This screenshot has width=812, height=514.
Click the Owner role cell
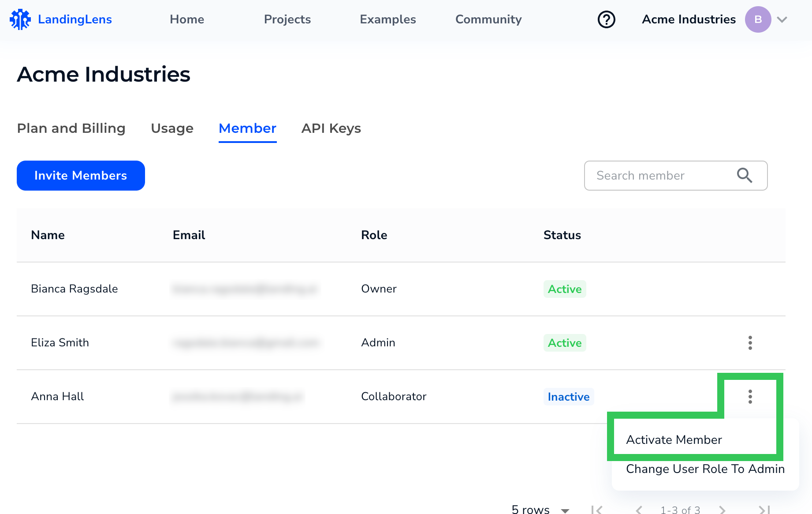(379, 289)
